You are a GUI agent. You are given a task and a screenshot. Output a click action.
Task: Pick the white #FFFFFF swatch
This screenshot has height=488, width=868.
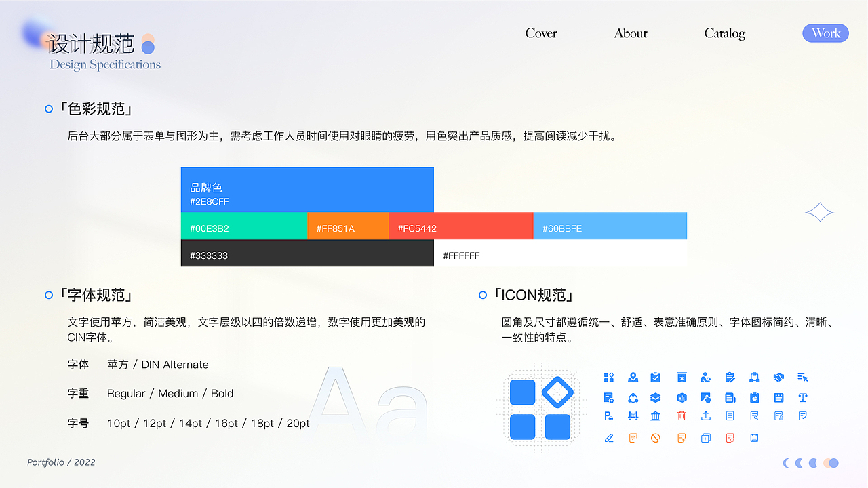(560, 253)
